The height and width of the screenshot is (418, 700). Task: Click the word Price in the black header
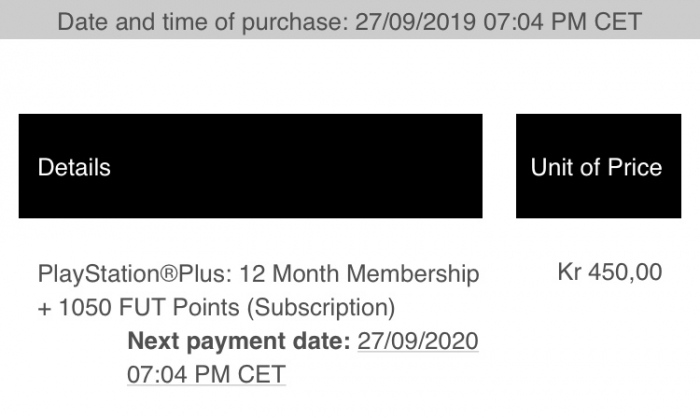point(635,167)
